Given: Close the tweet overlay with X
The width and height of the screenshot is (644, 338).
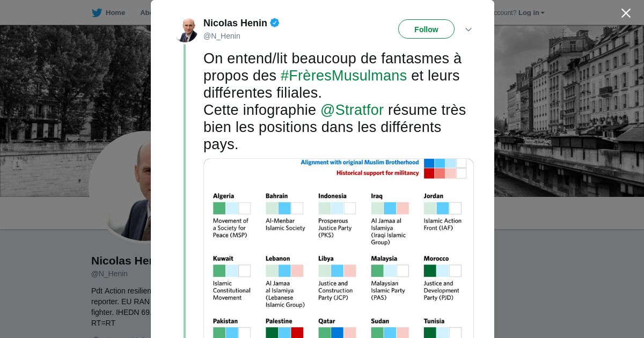Looking at the screenshot, I should pyautogui.click(x=626, y=13).
